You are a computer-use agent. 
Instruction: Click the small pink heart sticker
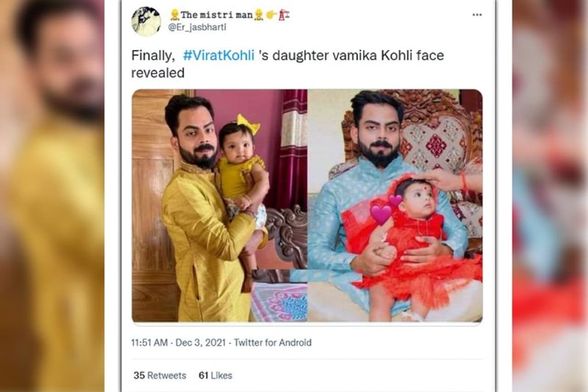click(x=395, y=199)
